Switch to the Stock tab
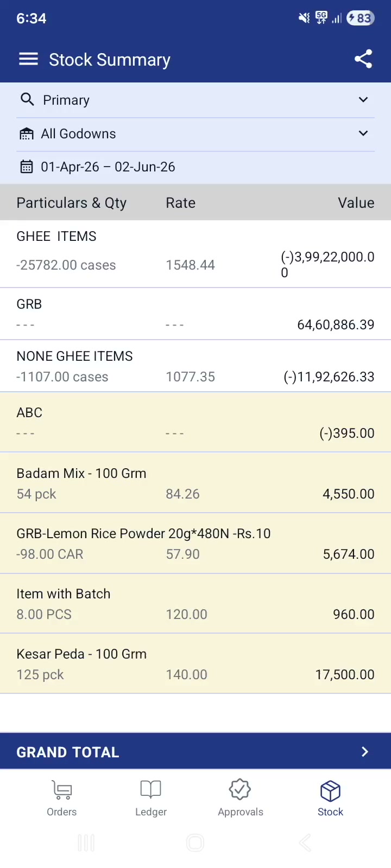The width and height of the screenshot is (391, 868). 330,799
